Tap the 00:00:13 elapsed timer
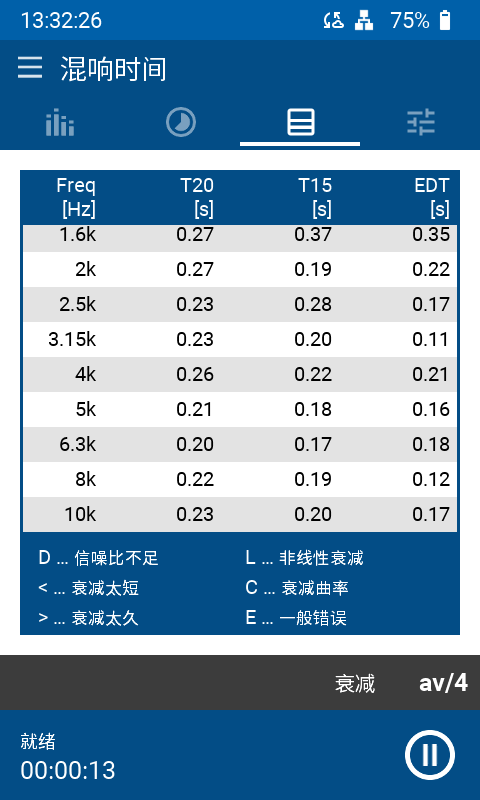Viewport: 480px width, 800px height. pyautogui.click(x=68, y=770)
